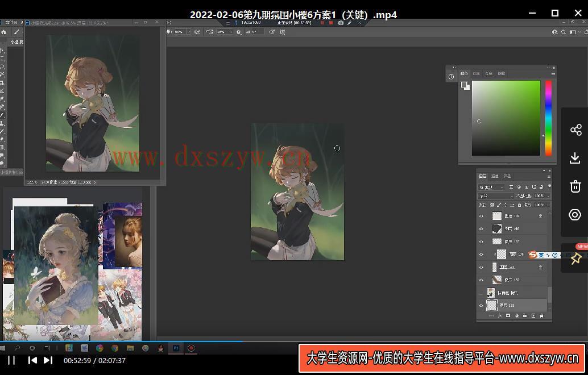Open the layer blend mode dropdown

(x=496, y=196)
